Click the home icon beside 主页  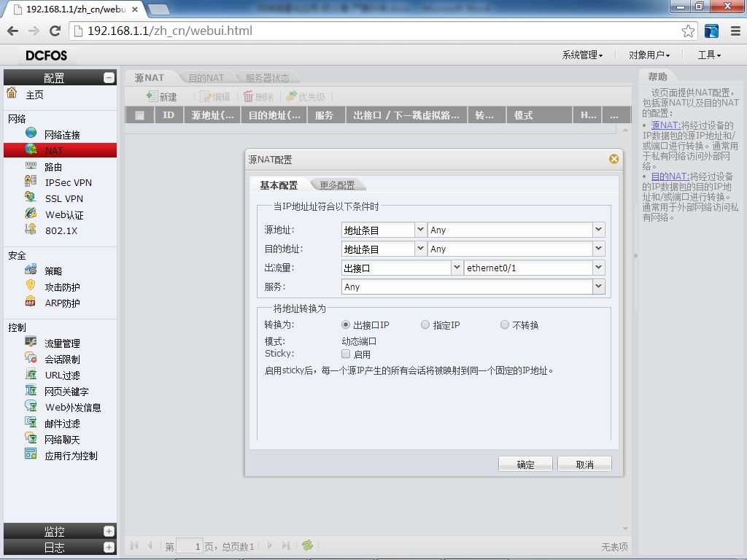(12, 93)
